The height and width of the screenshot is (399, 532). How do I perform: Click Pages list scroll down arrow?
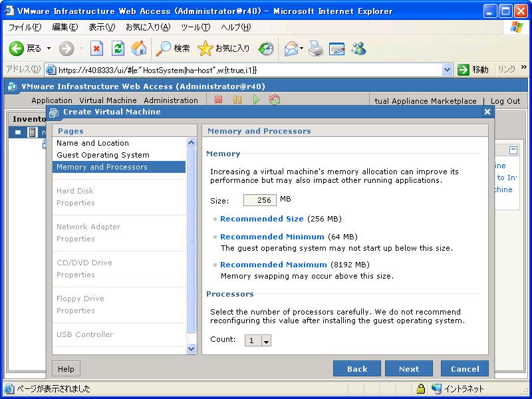192,348
